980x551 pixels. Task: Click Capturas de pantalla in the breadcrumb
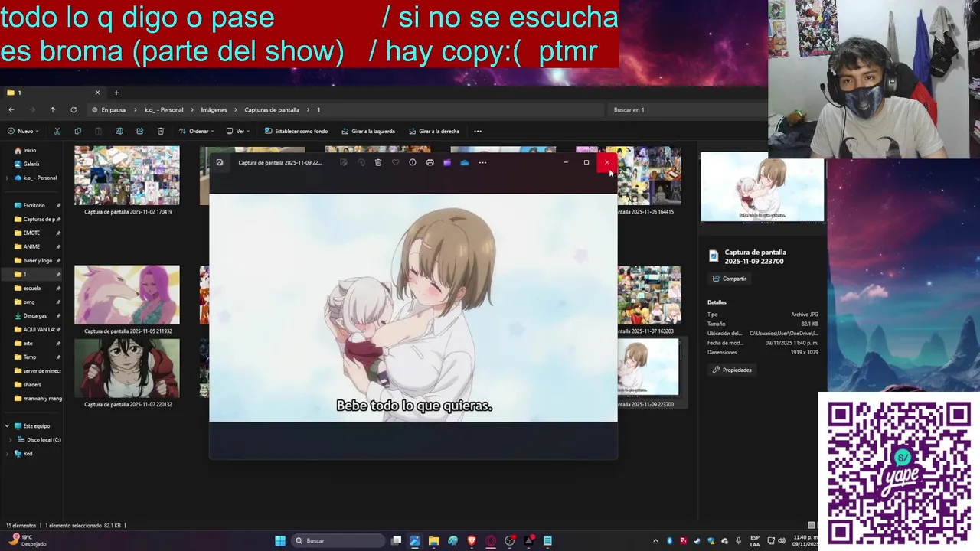point(272,109)
